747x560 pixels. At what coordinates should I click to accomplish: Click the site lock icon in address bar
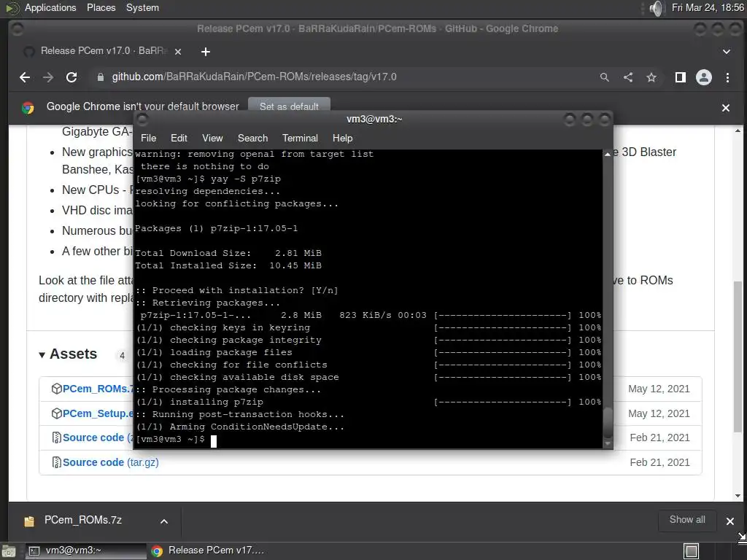100,77
